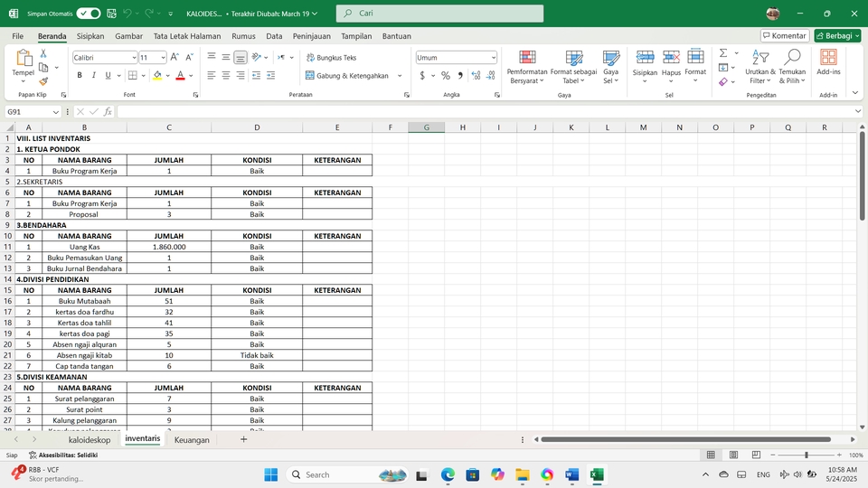
Task: Click the vertical scrollbar thumb
Action: pos(862,176)
